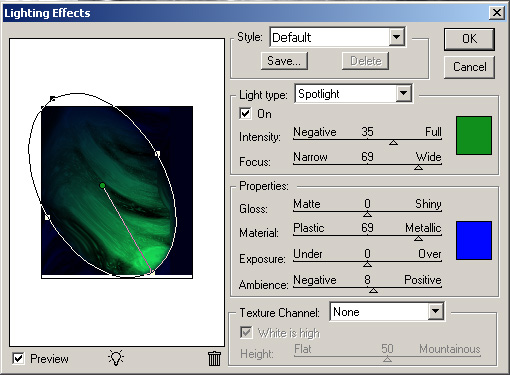The image size is (510, 375).
Task: Click the Ambience slider handle
Action: (373, 290)
